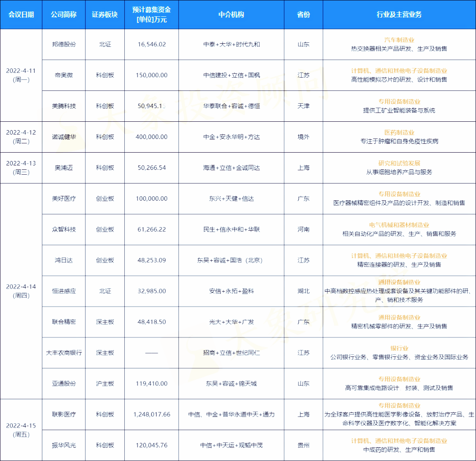Select company name 美好医疗
The height and width of the screenshot is (461, 476).
(64, 199)
